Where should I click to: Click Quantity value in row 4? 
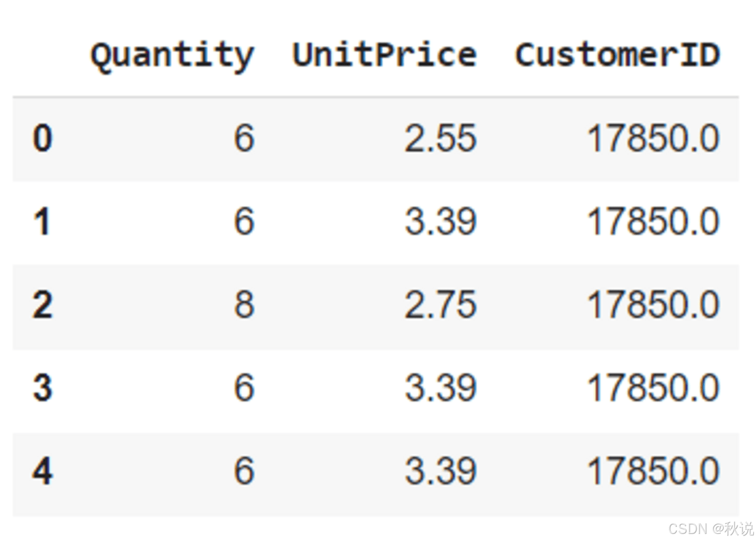point(244,471)
